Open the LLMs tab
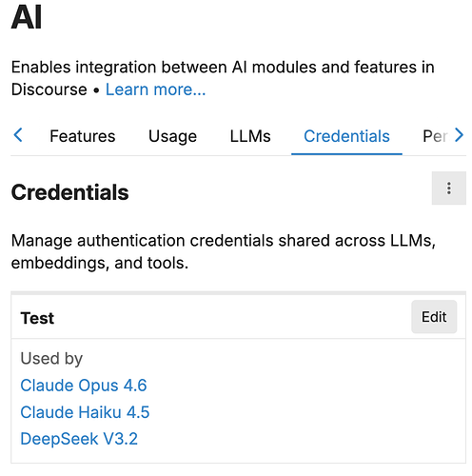 point(250,136)
